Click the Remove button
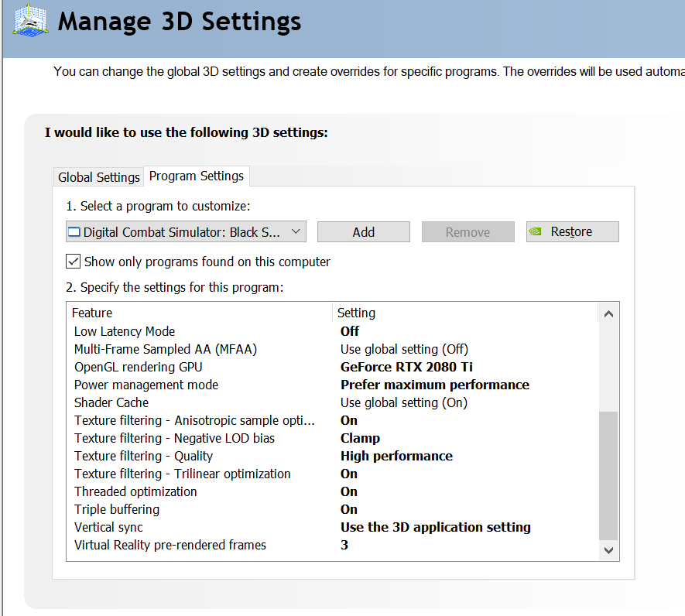Image resolution: width=685 pixels, height=616 pixels. pyautogui.click(x=468, y=231)
